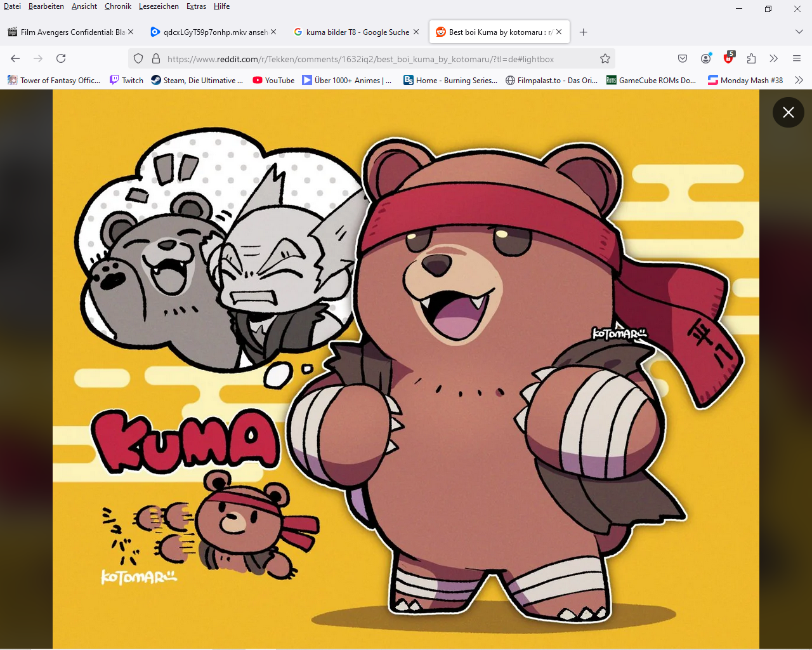Open the Bearbeiten menu
This screenshot has width=812, height=650.
click(x=46, y=6)
